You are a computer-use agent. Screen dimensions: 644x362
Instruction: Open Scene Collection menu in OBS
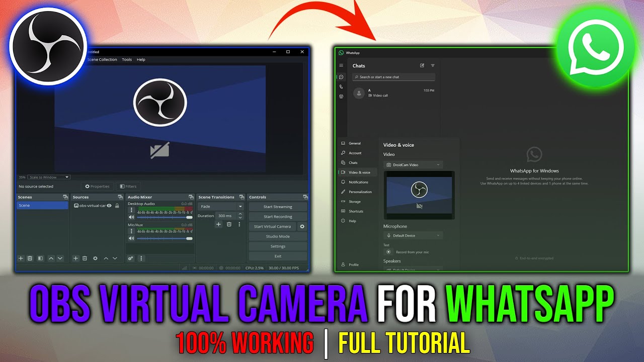(x=102, y=59)
